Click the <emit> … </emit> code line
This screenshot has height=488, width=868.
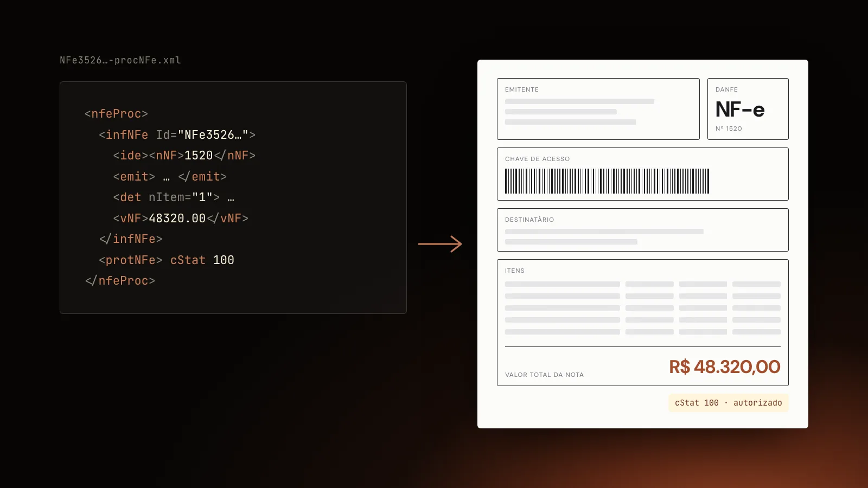click(x=170, y=177)
